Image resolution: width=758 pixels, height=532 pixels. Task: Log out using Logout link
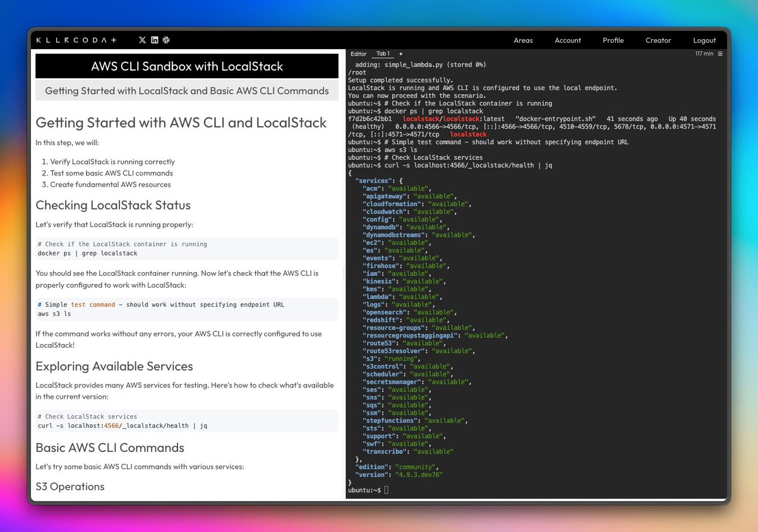click(x=704, y=40)
